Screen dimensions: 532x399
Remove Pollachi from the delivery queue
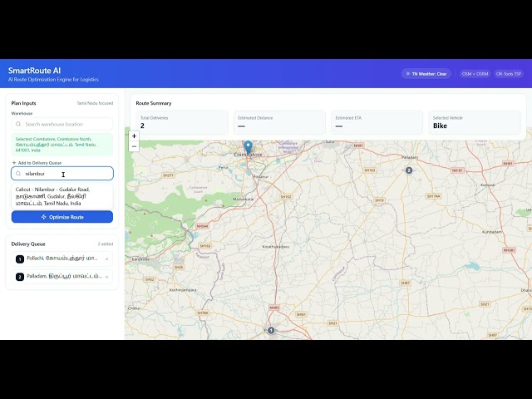(106, 259)
